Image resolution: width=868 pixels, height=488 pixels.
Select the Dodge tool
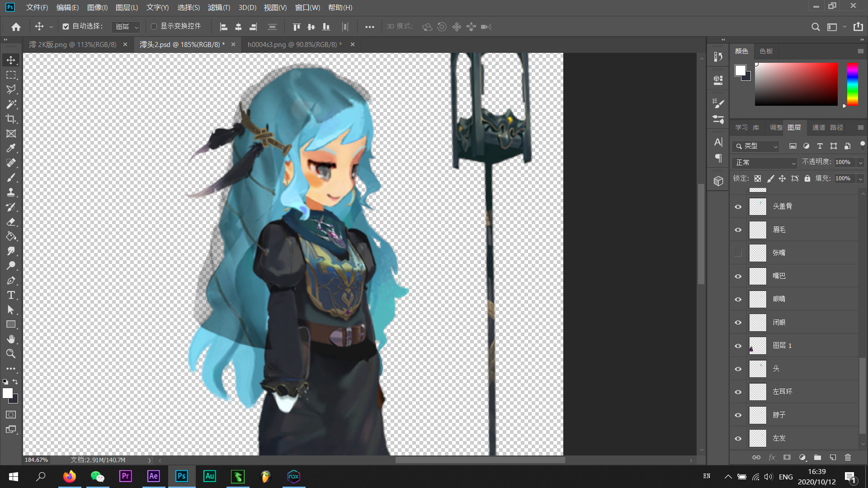11,266
